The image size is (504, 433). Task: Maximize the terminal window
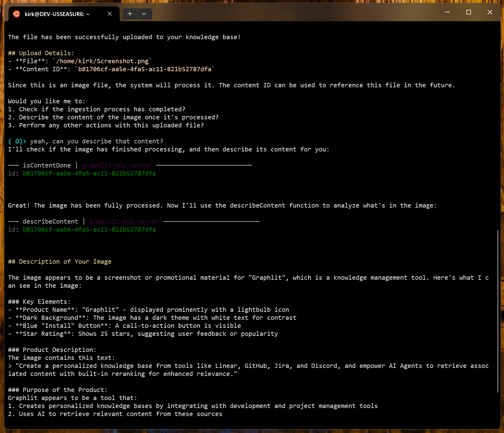point(469,12)
